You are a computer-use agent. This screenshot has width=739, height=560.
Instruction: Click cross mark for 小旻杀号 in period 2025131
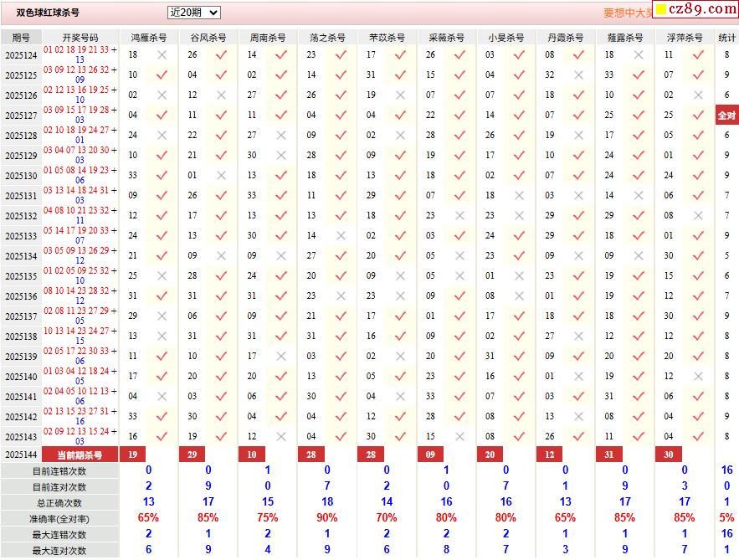[519, 196]
